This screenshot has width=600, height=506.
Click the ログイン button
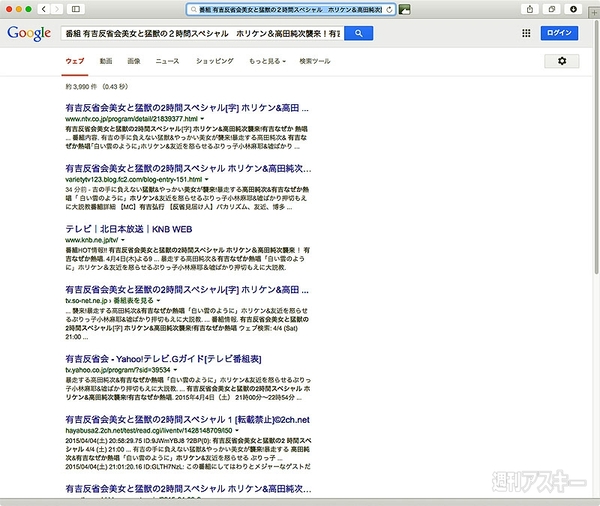559,33
